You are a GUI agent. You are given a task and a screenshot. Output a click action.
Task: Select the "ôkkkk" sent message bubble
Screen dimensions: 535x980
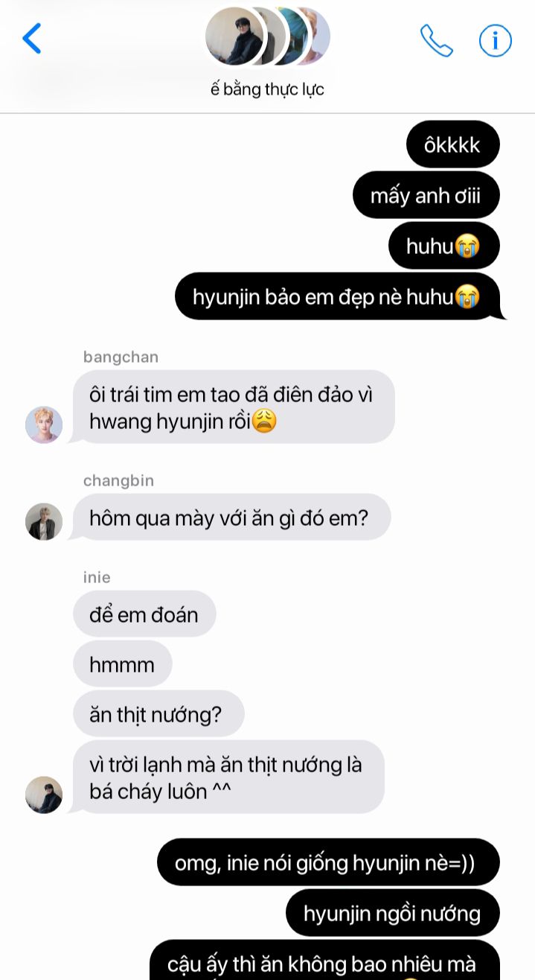452,144
